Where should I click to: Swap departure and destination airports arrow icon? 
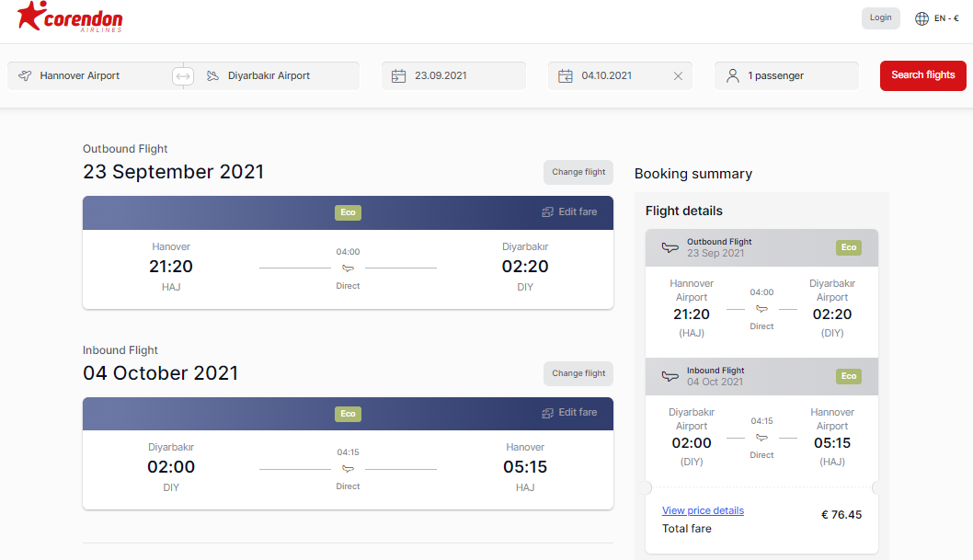tap(183, 76)
